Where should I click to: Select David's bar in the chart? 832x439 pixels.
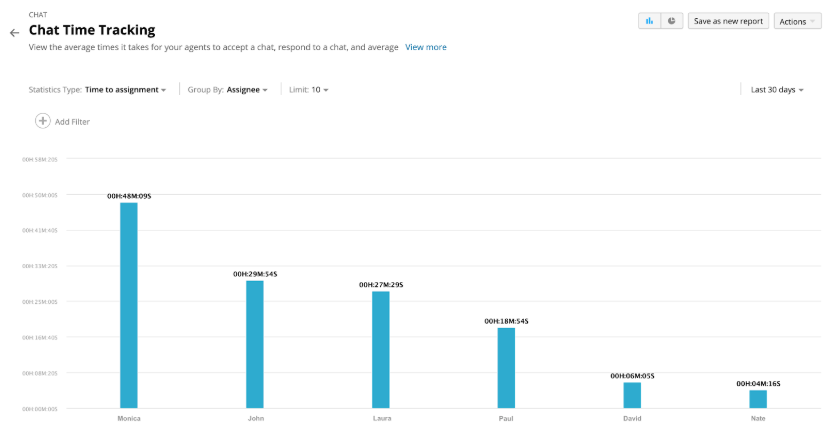pyautogui.click(x=632, y=395)
